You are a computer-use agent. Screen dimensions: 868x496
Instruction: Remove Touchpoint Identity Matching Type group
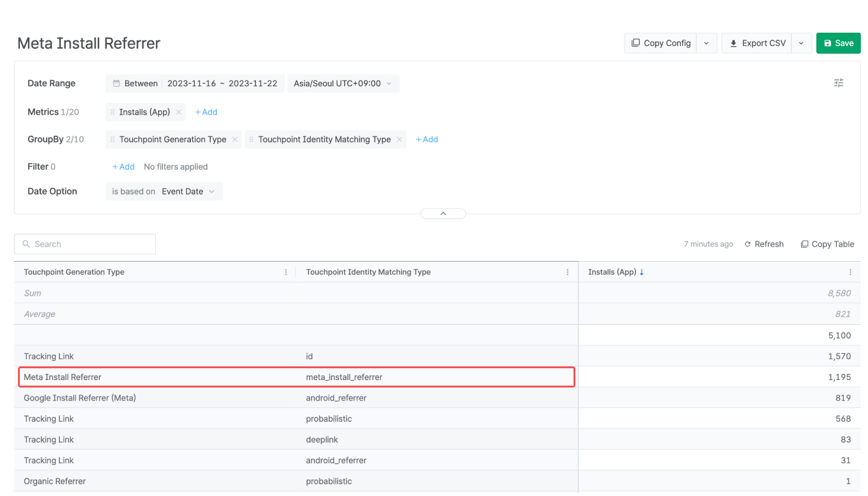click(x=399, y=139)
